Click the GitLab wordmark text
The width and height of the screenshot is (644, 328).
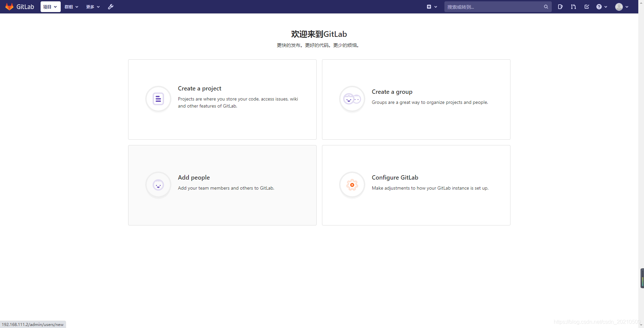(25, 7)
